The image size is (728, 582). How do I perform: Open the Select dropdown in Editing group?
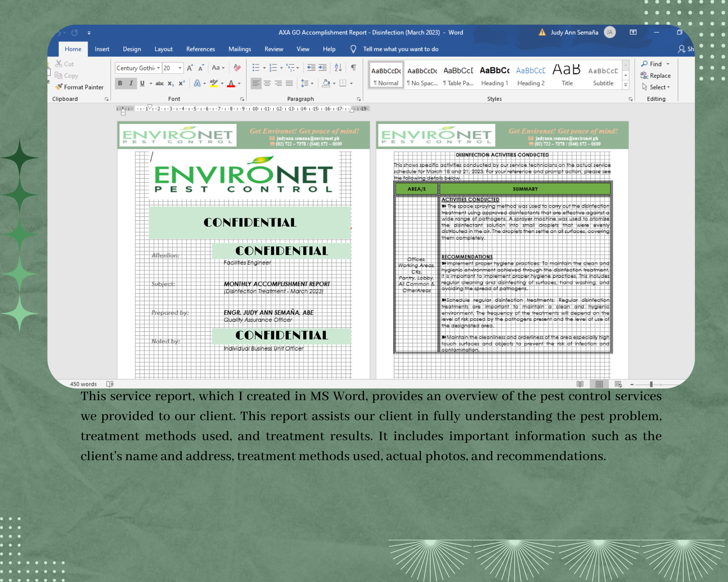click(656, 87)
